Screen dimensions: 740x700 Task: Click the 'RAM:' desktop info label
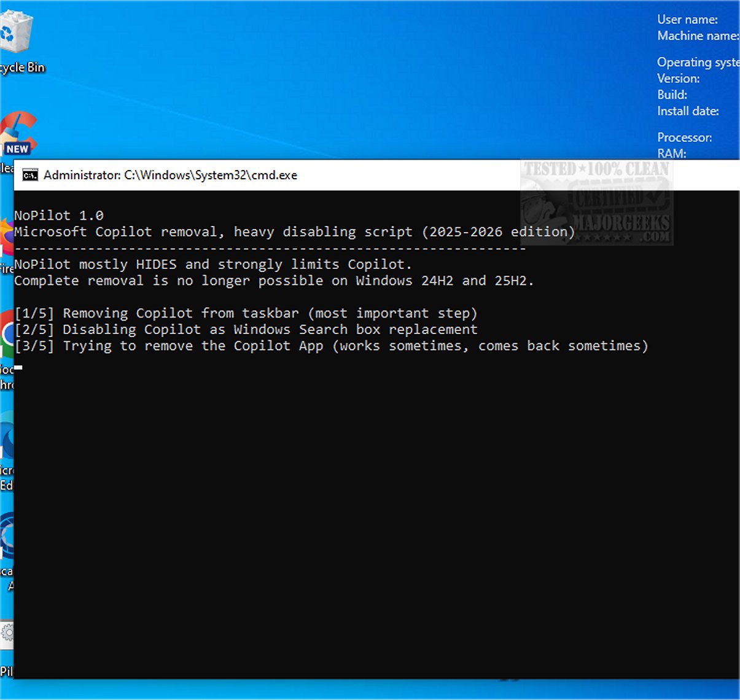pos(672,154)
